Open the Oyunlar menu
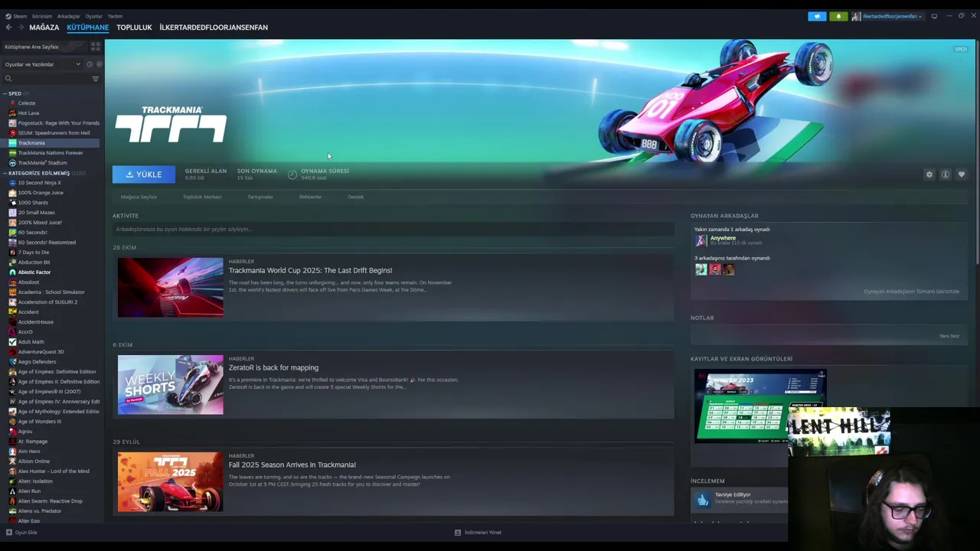 (x=93, y=16)
